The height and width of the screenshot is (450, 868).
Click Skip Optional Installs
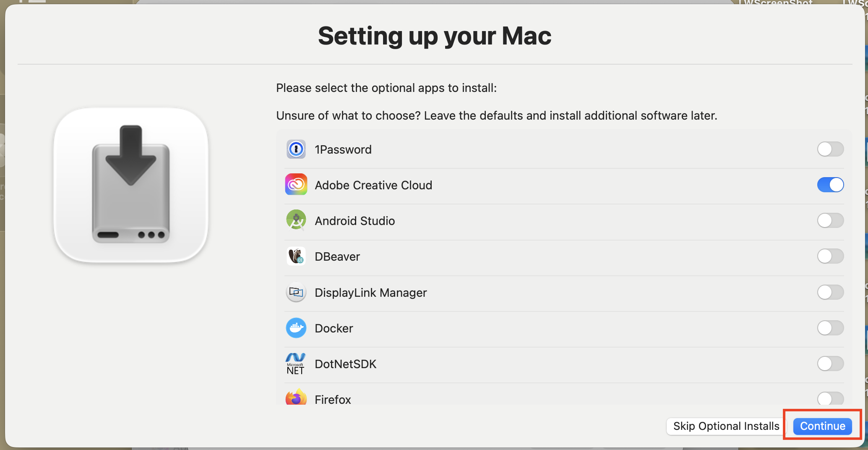(x=726, y=426)
